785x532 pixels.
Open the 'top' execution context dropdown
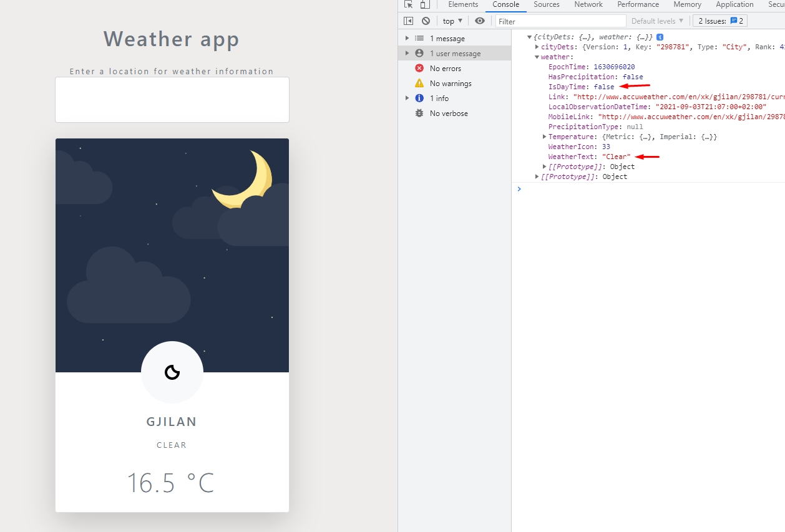pos(451,21)
